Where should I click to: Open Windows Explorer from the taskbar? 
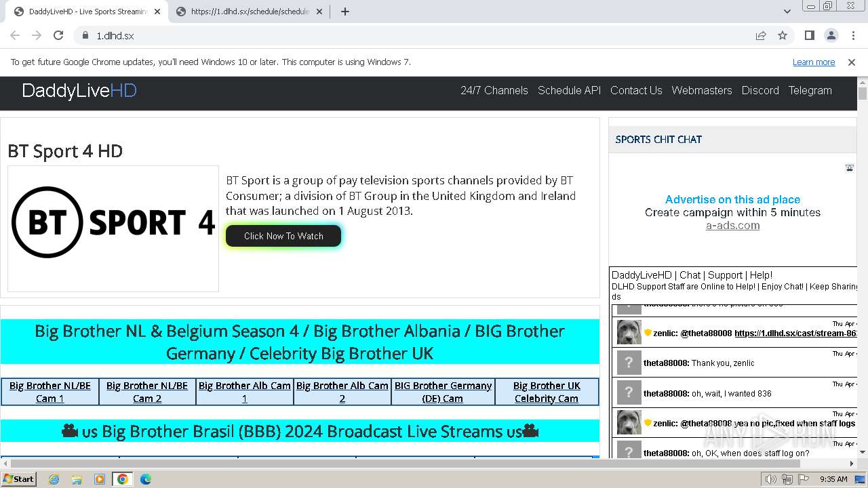77,479
